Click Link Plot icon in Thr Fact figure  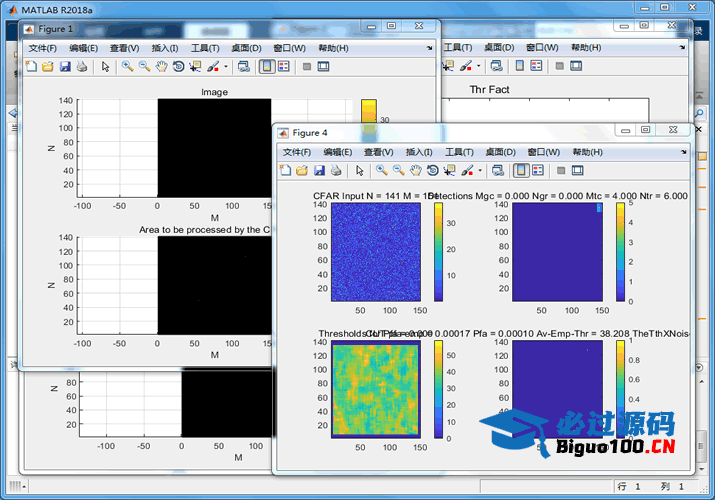click(x=497, y=66)
